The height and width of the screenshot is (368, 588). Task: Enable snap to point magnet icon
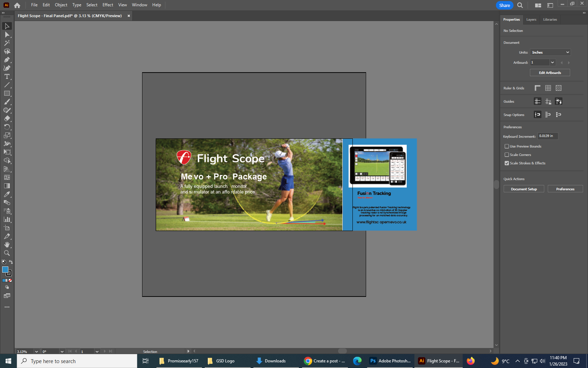(538, 114)
